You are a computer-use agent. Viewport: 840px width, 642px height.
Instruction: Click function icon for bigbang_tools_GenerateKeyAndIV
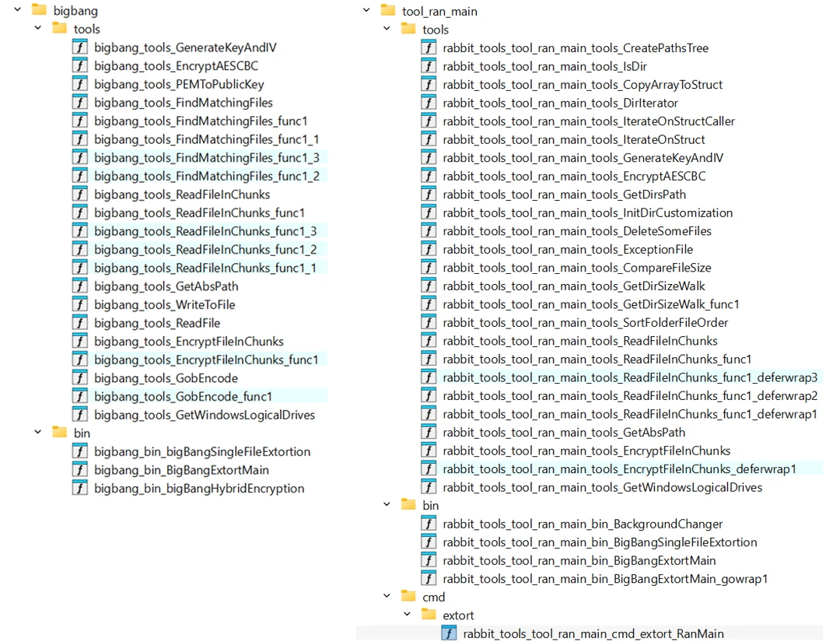click(x=80, y=47)
